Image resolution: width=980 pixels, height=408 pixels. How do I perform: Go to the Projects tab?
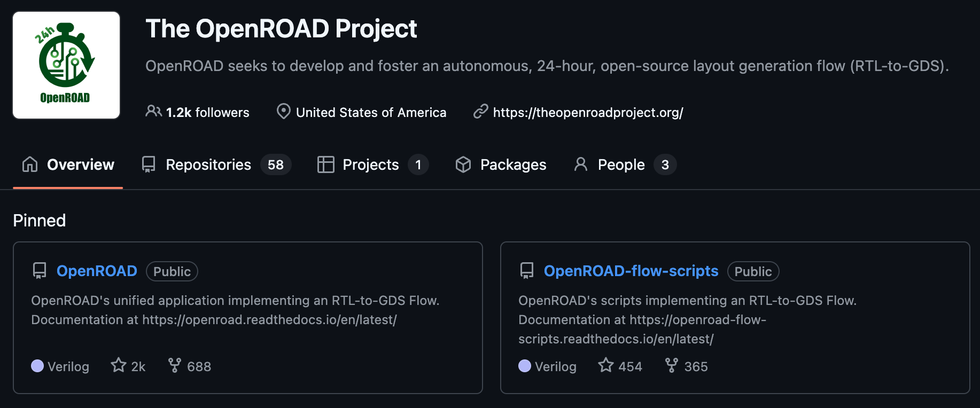click(372, 164)
